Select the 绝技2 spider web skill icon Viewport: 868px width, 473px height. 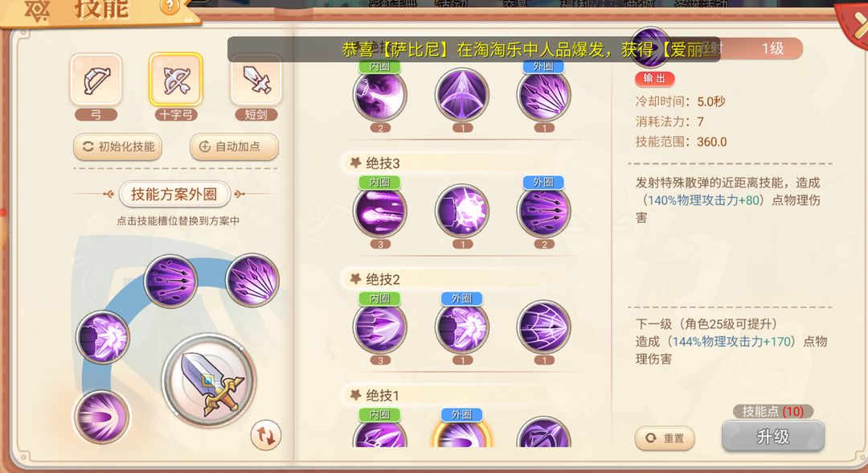(543, 327)
